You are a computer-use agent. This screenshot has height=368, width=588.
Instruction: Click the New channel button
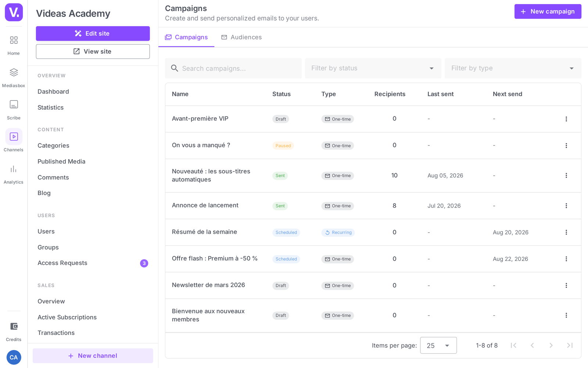93,356
